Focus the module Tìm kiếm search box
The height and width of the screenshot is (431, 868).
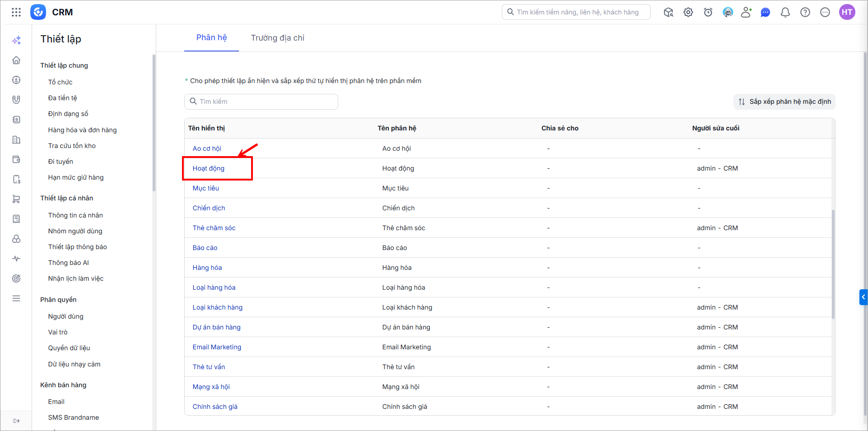tap(261, 102)
